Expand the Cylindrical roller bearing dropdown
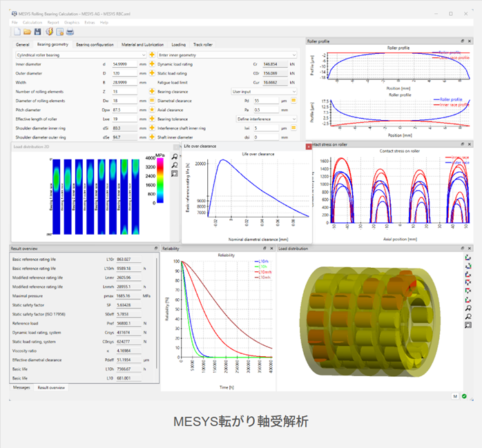Viewport: 482px width, 448px height. coord(81,55)
